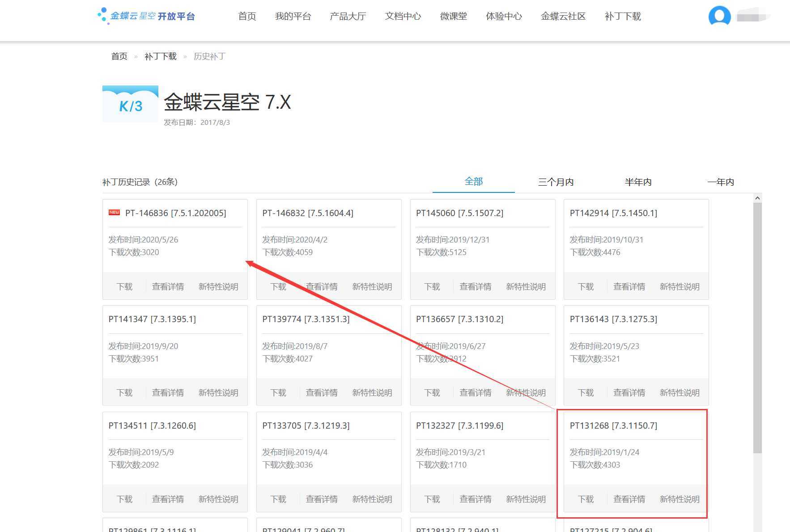
Task: Select the 半年内 filter tab
Action: [x=638, y=182]
